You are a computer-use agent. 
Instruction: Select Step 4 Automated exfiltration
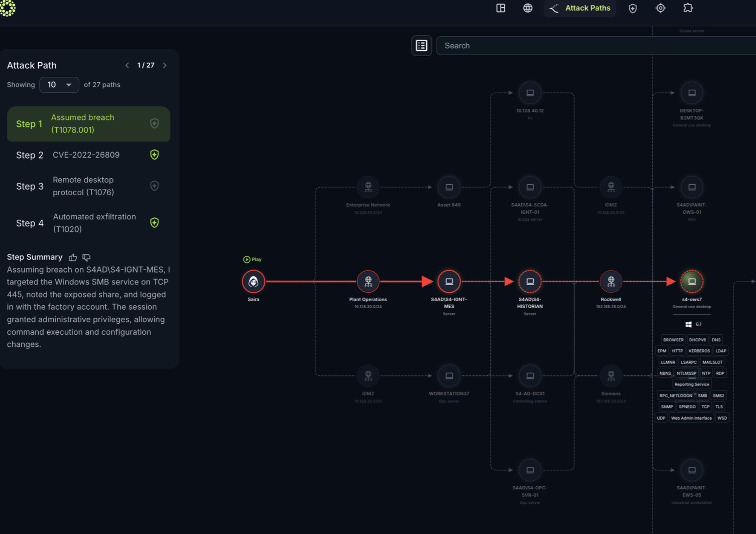pos(88,223)
